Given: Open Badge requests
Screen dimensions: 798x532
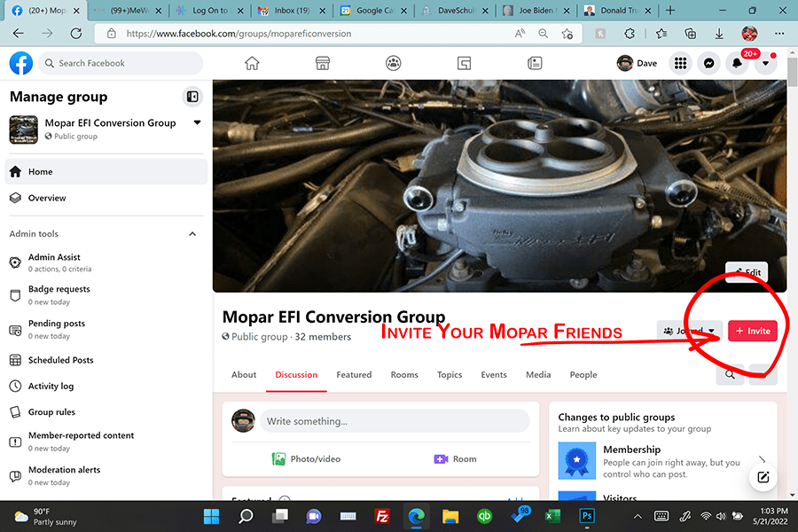Looking at the screenshot, I should (106, 295).
